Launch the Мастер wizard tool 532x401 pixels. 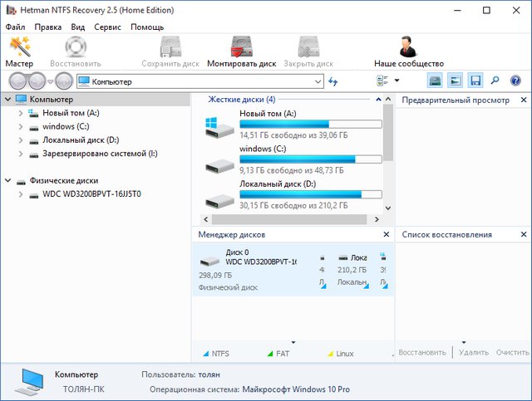pyautogui.click(x=19, y=51)
